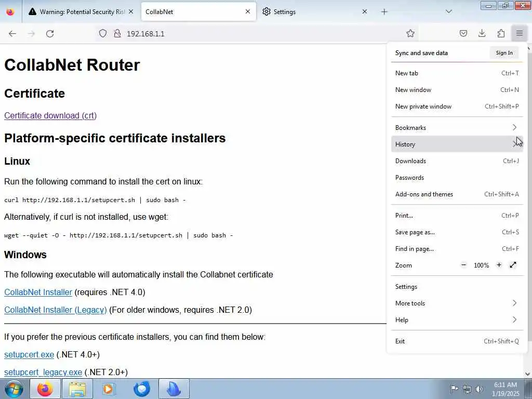
Task: Open Downloads from the menu
Action: tap(457, 161)
